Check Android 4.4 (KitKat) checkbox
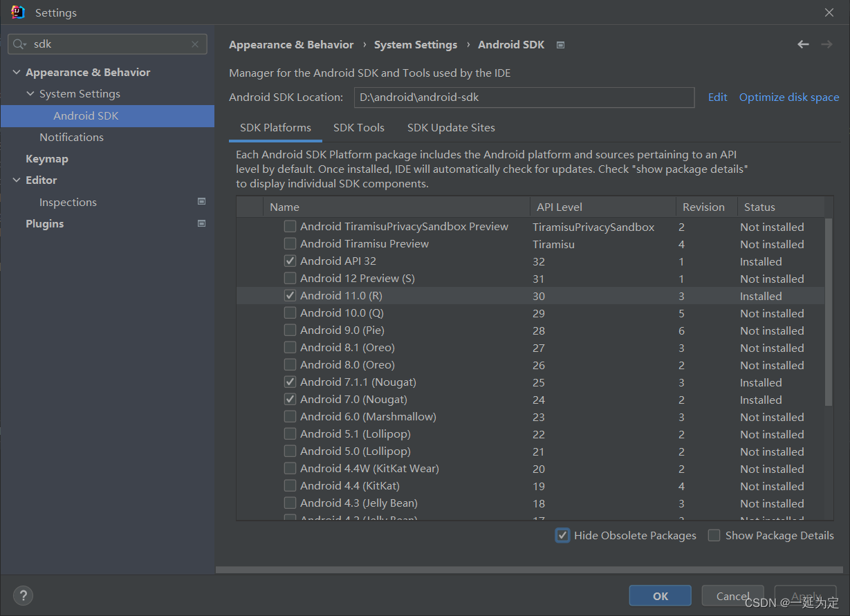 290,485
